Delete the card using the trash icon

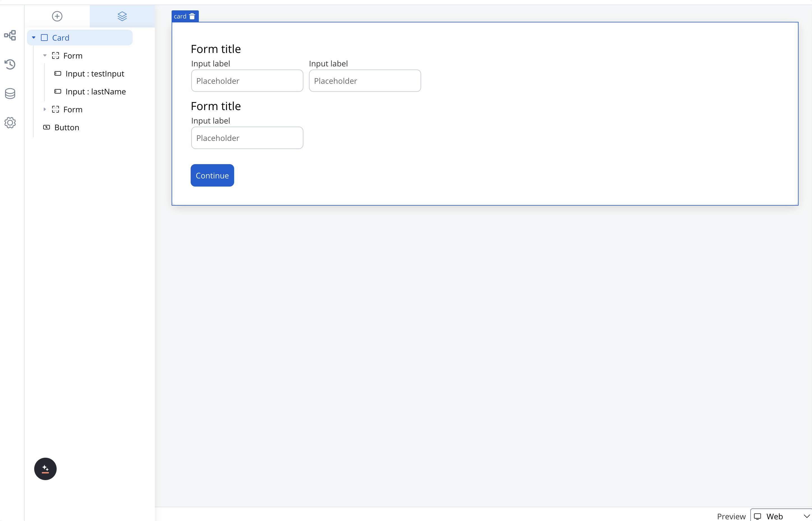coord(192,16)
